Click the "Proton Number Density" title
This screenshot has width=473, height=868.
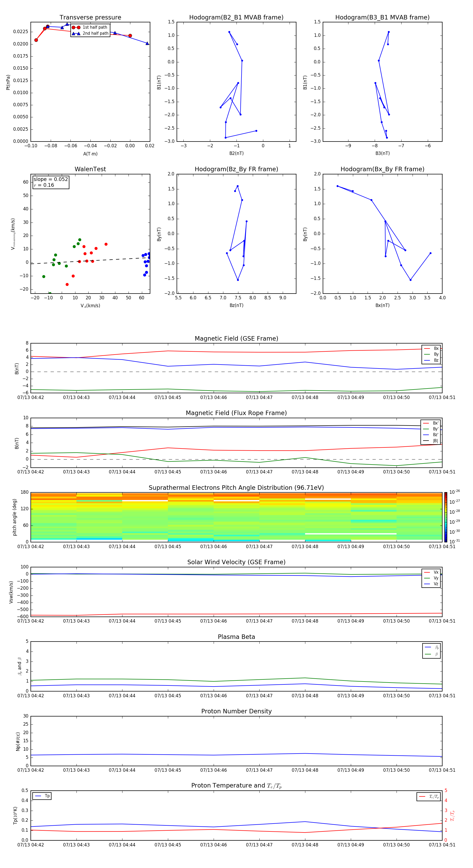pos(236,711)
